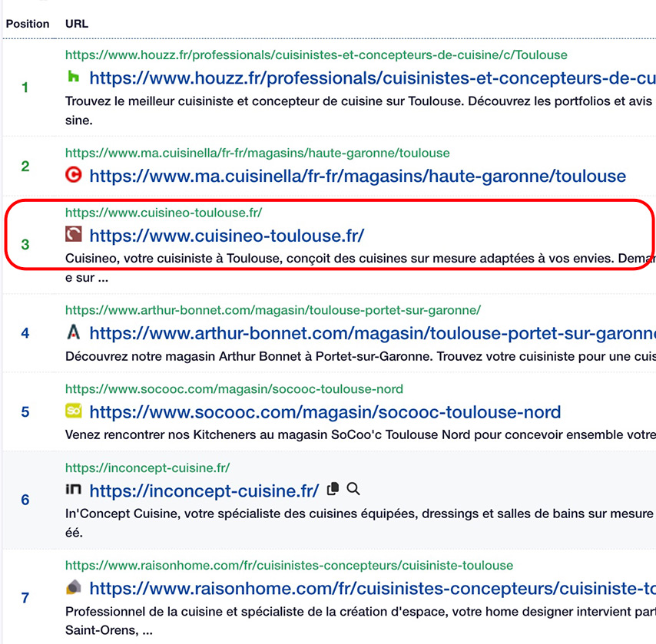Open the large blue socooc.com link
The height and width of the screenshot is (644, 656).
pos(325,412)
